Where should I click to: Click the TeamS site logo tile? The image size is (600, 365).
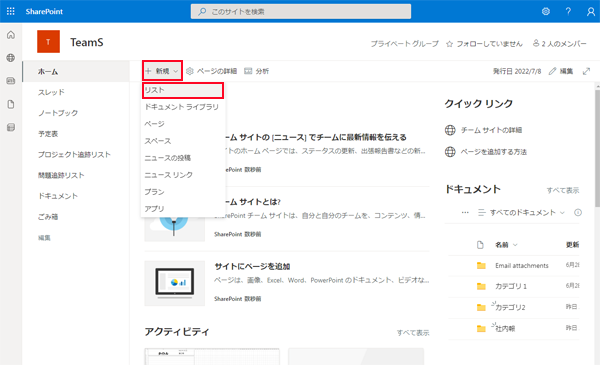[x=48, y=41]
